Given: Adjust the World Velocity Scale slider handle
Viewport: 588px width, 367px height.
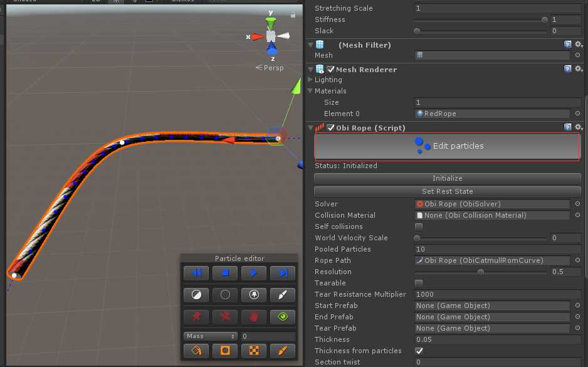Looking at the screenshot, I should (417, 238).
